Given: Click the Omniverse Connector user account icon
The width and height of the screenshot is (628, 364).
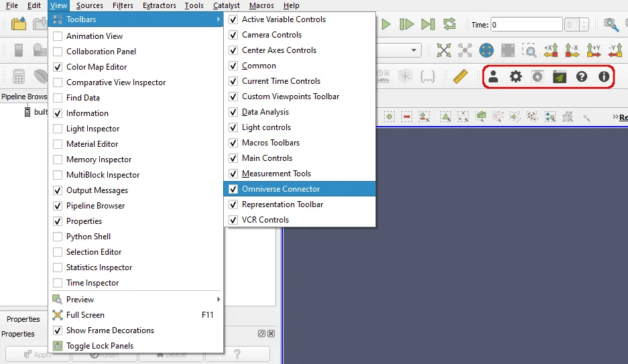Looking at the screenshot, I should [x=493, y=76].
